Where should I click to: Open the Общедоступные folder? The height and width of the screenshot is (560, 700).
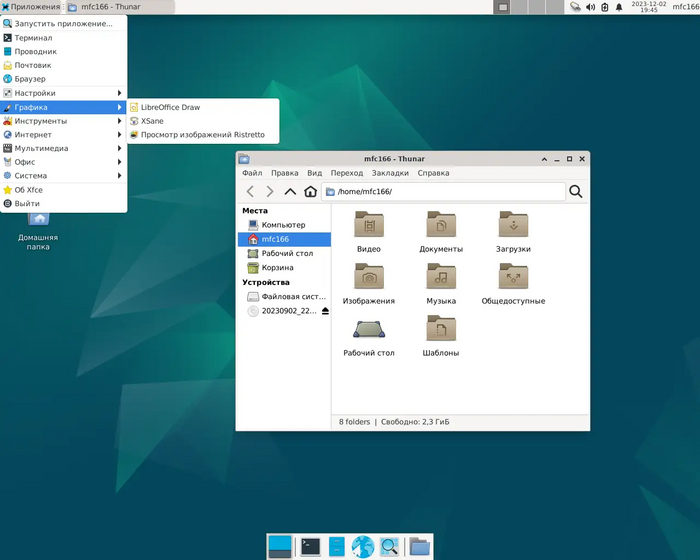[513, 284]
